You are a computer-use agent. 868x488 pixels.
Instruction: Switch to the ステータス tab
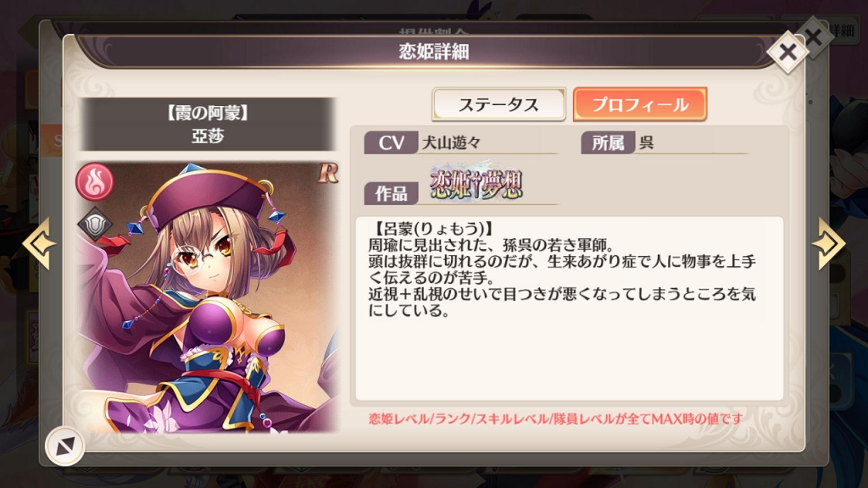pyautogui.click(x=499, y=104)
